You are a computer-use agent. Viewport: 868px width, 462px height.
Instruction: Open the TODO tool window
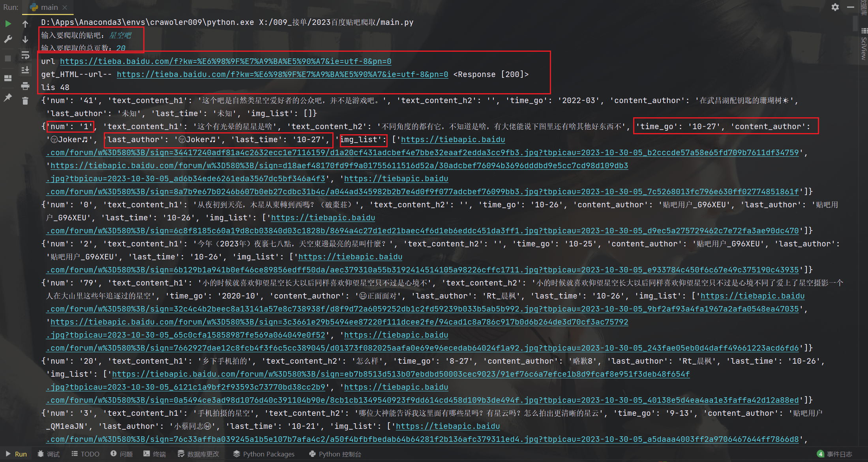tap(85, 454)
